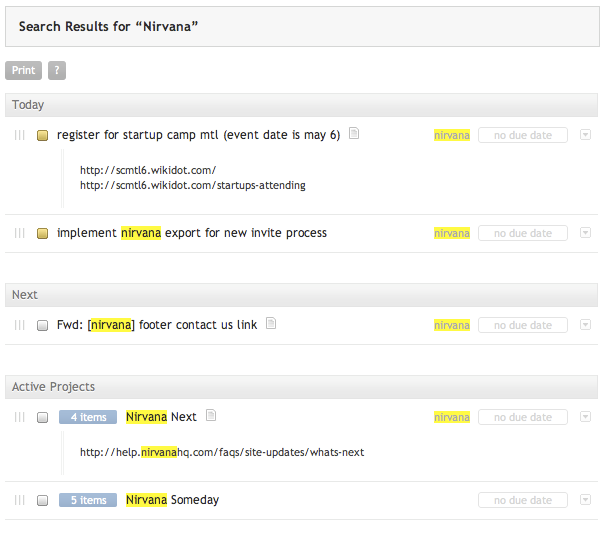Screen dimensions: 605x533
Task: Toggle checkbox for implement nirvana export task
Action: click(43, 234)
